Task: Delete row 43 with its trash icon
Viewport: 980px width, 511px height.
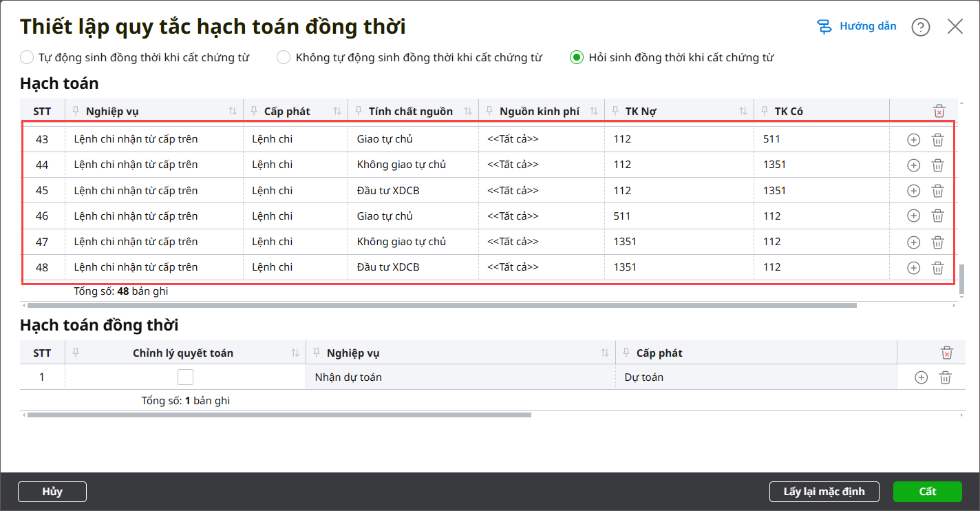Action: [x=937, y=140]
